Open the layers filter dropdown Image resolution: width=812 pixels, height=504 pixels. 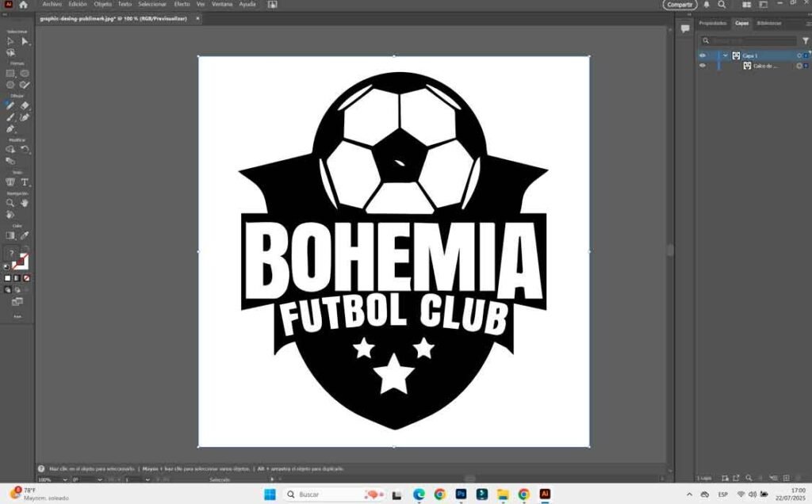coord(806,40)
